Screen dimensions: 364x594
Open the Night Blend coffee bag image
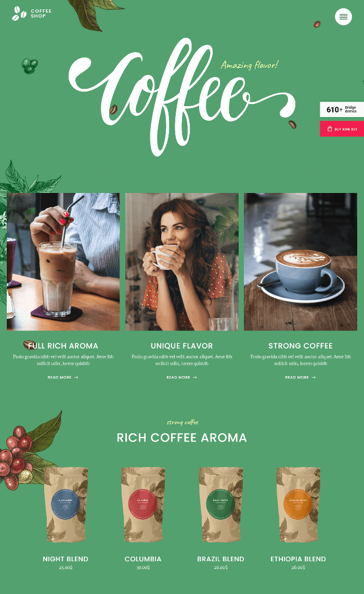click(x=66, y=505)
